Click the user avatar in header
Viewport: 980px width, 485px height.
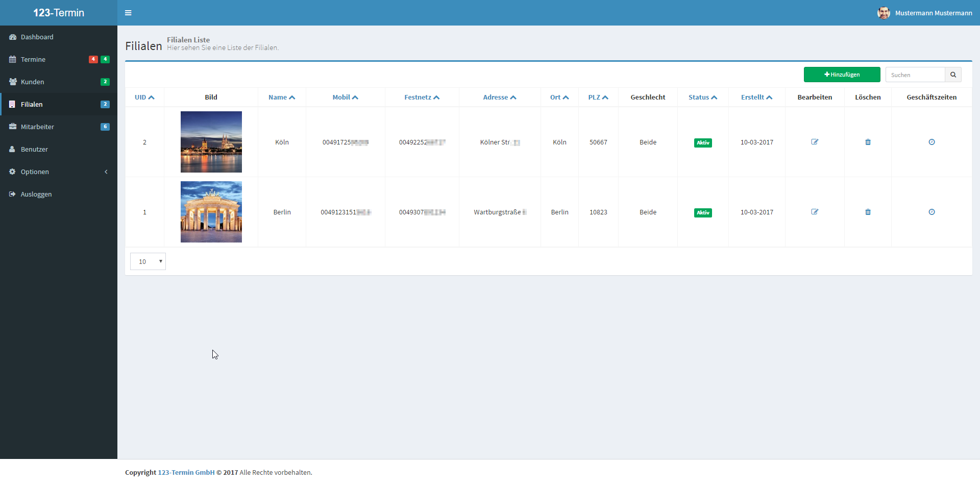pyautogui.click(x=884, y=13)
